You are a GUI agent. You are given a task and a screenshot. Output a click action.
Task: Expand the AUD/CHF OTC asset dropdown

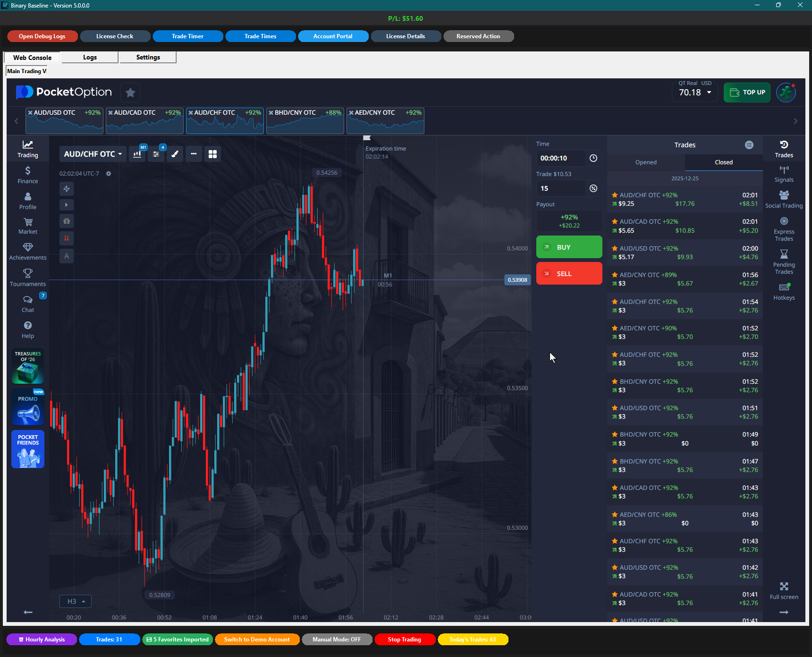tap(93, 154)
